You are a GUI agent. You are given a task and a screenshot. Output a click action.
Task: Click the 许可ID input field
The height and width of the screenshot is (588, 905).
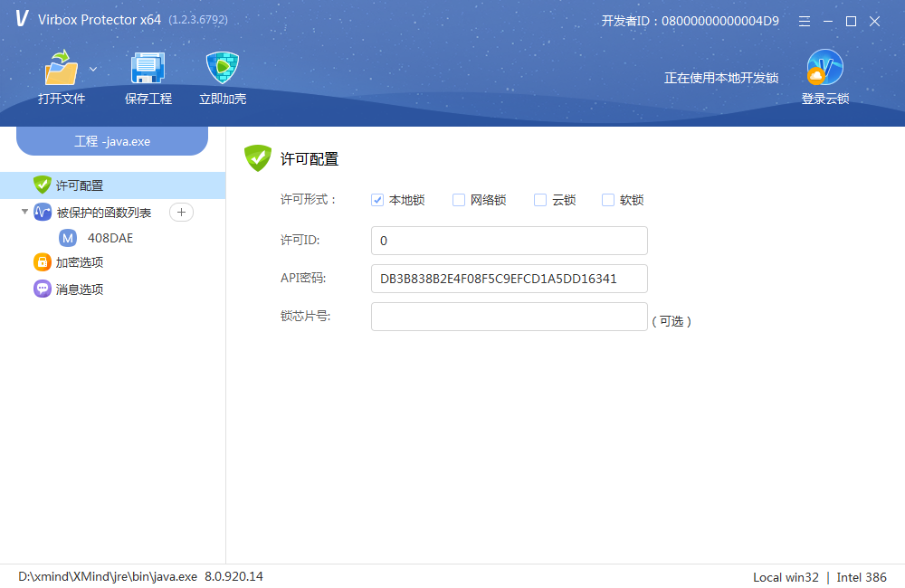pyautogui.click(x=509, y=241)
